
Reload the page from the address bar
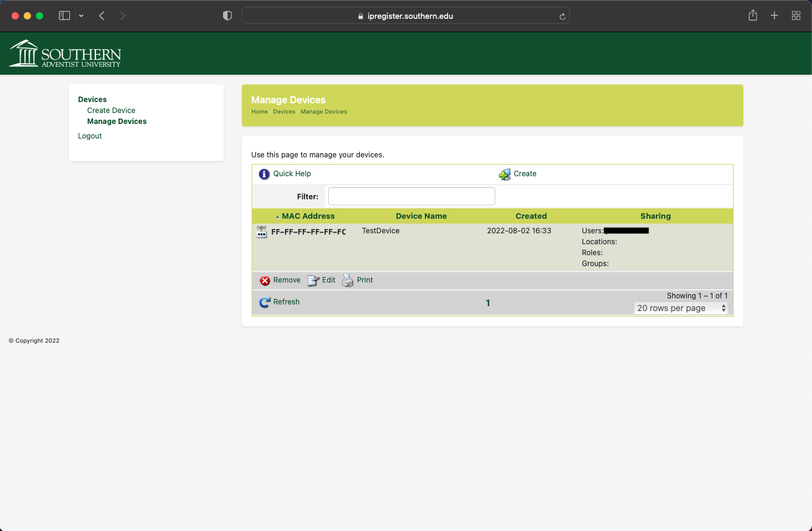562,16
